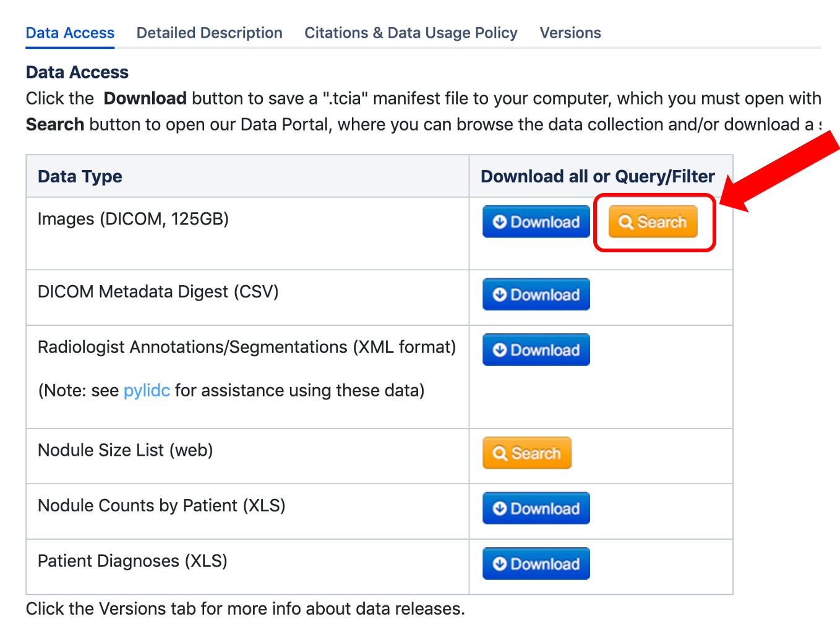Open the pylidc link
Screen dimensions: 840x627
tap(147, 390)
